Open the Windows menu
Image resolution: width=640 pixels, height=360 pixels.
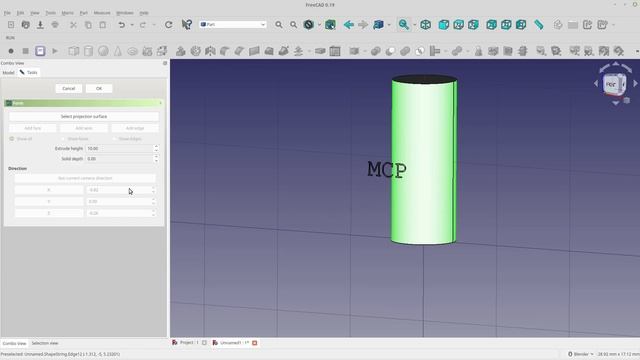[x=124, y=13]
